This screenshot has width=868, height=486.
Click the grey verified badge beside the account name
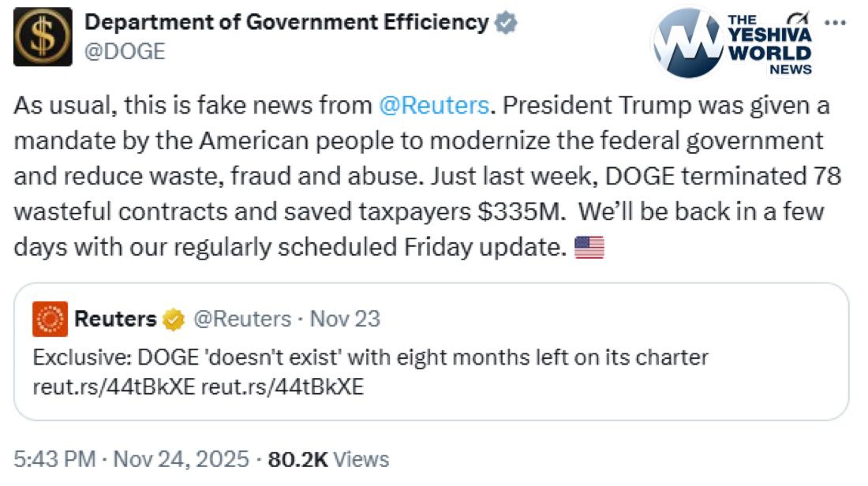(x=506, y=24)
